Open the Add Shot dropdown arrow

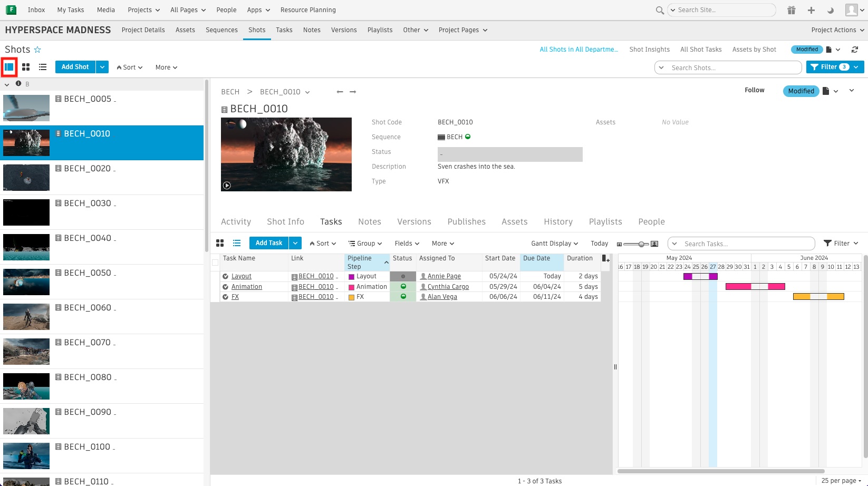(x=102, y=67)
